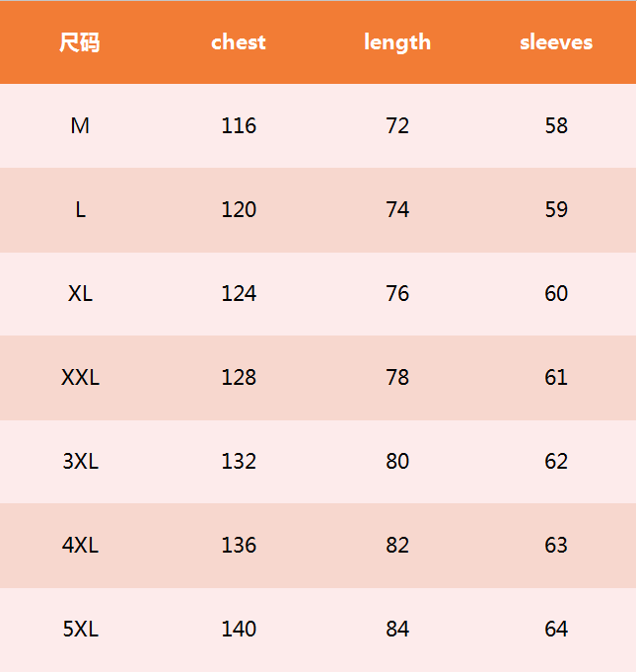Image resolution: width=637 pixels, height=672 pixels.
Task: Click the 尺码 column header
Action: click(80, 42)
